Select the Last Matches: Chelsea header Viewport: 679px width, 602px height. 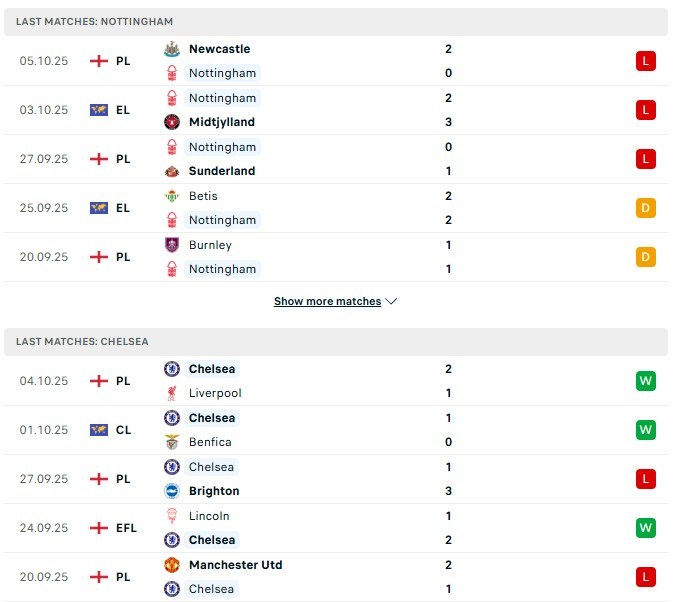[x=82, y=341]
